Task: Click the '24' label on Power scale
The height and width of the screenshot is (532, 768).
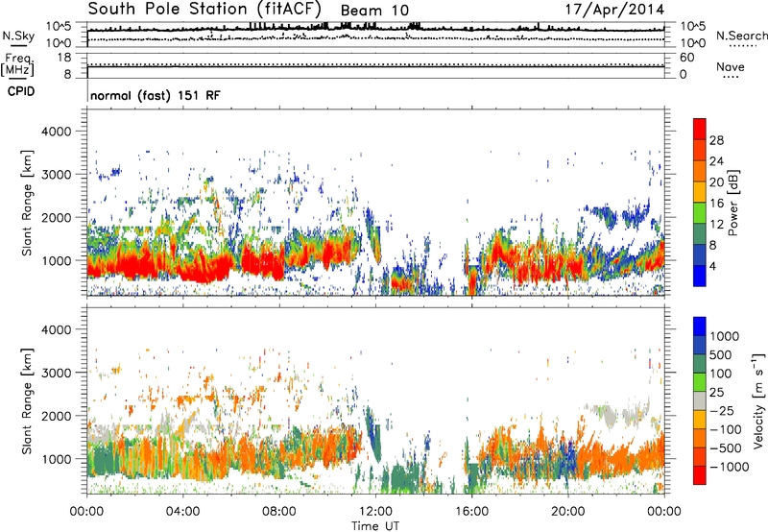Action: [716, 161]
